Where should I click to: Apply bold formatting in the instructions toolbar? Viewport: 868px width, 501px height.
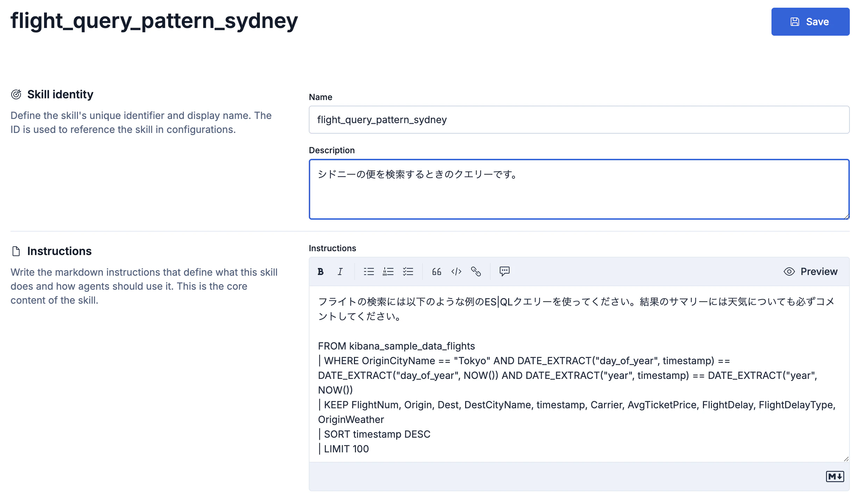click(320, 271)
